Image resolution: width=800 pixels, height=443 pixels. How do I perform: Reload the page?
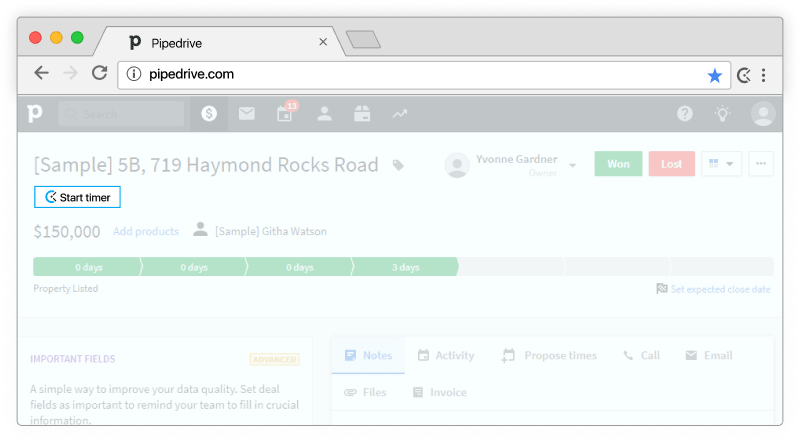99,73
